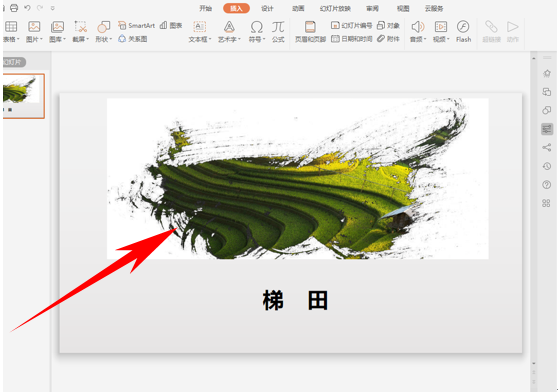Open the 形状 dropdown label arrow
Screen dimensions: 558x392
110,39
